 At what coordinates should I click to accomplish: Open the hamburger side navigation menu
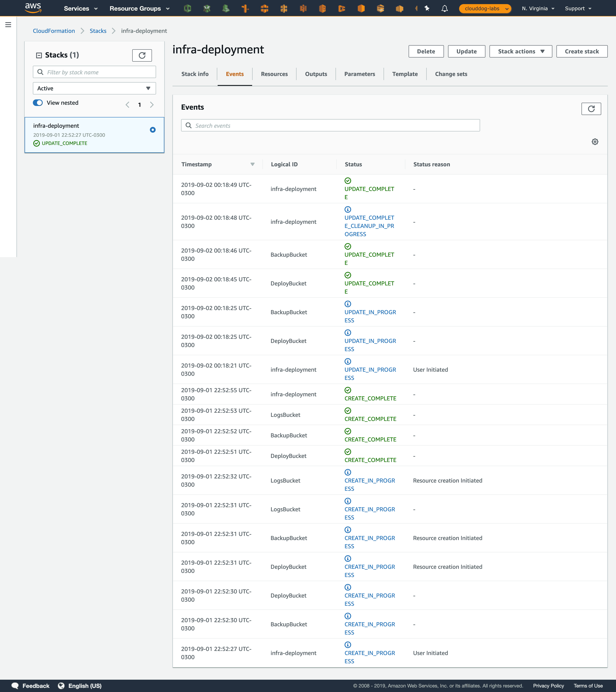click(x=8, y=25)
